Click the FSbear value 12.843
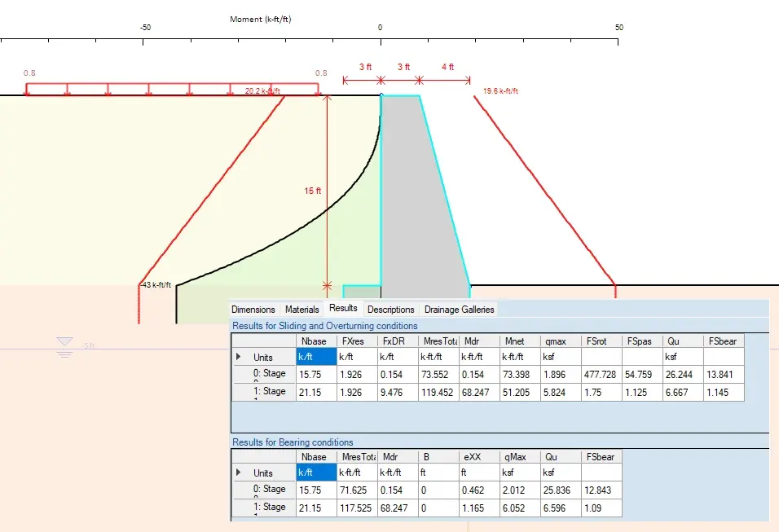 601,490
